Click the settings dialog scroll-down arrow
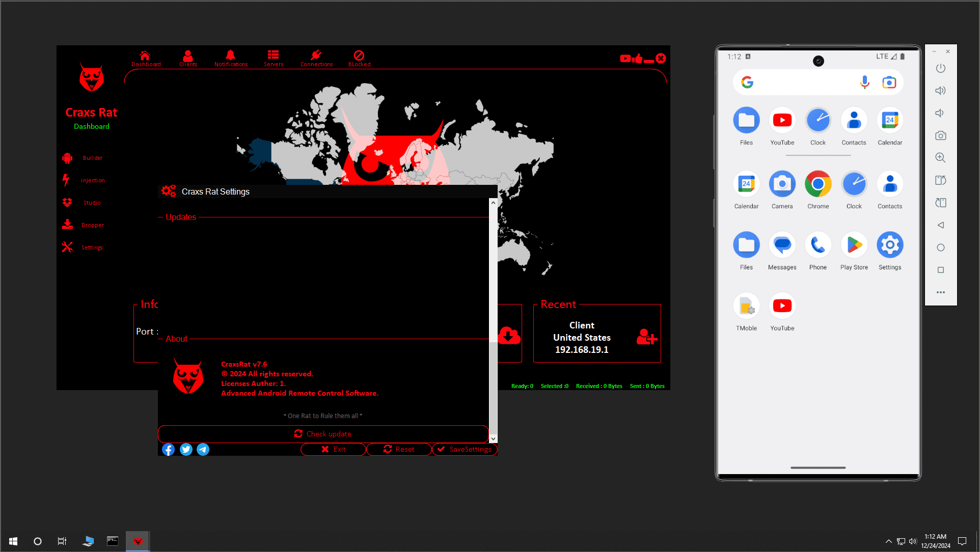Screen dimensions: 980x552 click(x=493, y=438)
